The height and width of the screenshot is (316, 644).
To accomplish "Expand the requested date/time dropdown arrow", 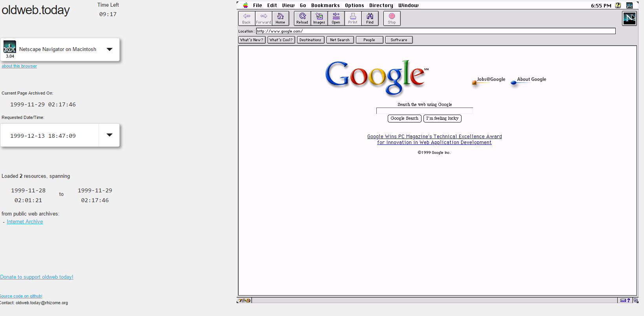I will [109, 135].
